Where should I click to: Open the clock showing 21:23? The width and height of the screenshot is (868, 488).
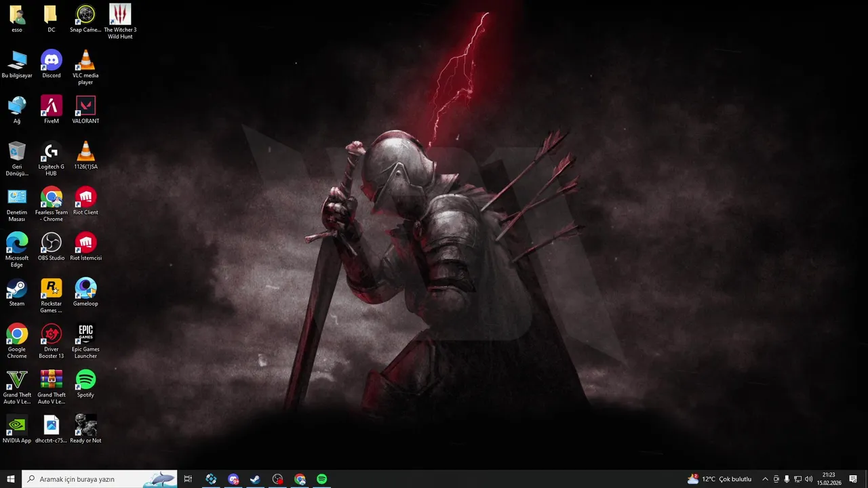pyautogui.click(x=829, y=479)
